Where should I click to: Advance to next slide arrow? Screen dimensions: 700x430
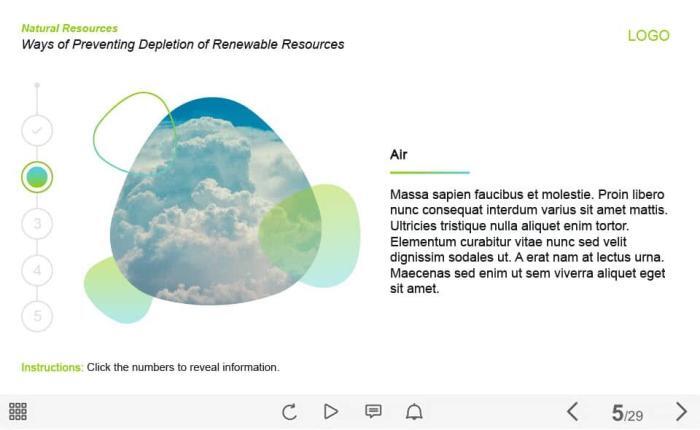pyautogui.click(x=681, y=411)
